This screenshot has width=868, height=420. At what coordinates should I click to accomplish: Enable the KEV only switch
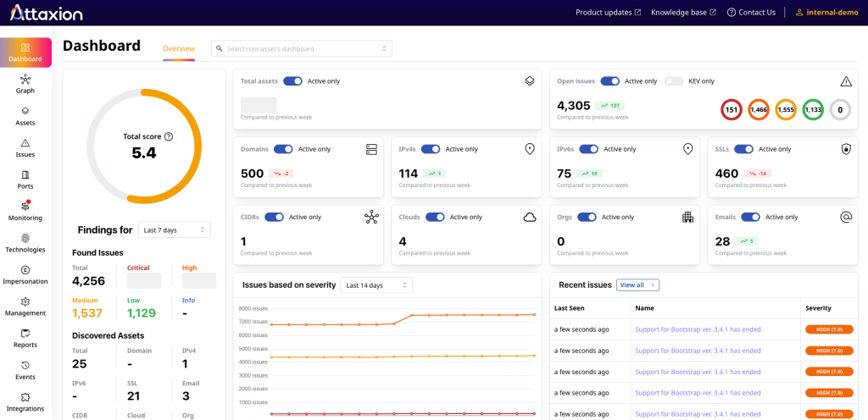[x=674, y=81]
